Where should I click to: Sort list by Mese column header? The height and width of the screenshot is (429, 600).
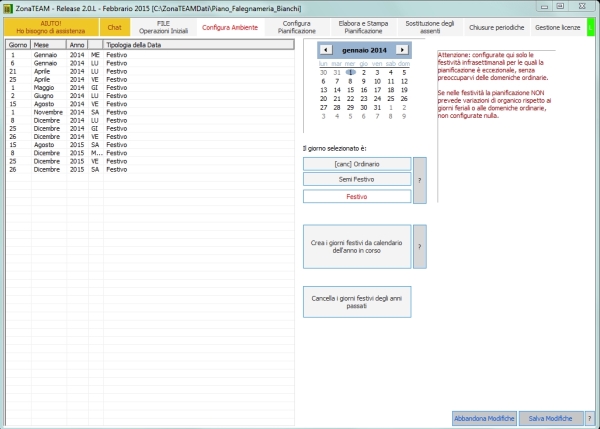click(x=48, y=45)
